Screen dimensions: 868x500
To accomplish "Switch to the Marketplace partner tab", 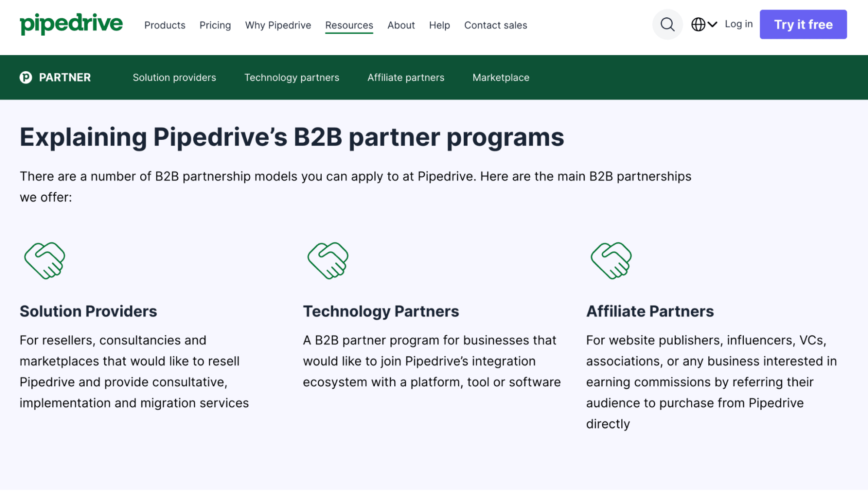I will (500, 77).
